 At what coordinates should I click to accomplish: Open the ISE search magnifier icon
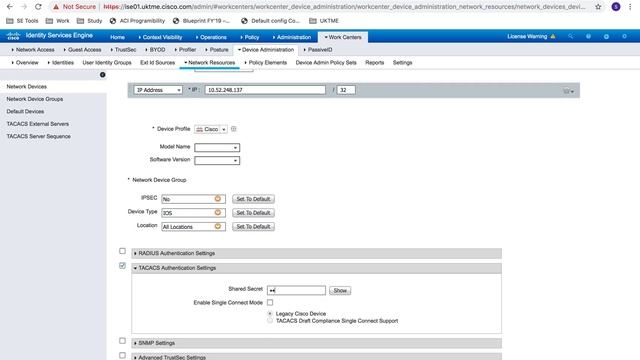[x=570, y=36]
